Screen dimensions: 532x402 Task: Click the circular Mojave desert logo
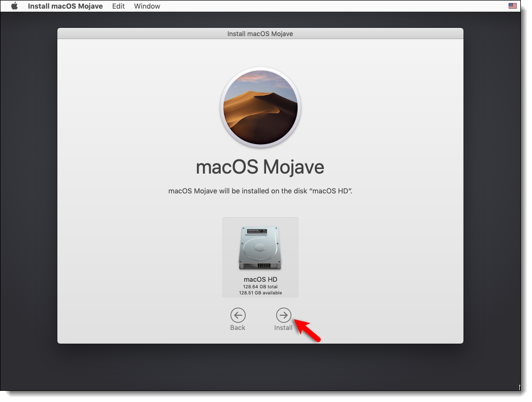click(260, 107)
